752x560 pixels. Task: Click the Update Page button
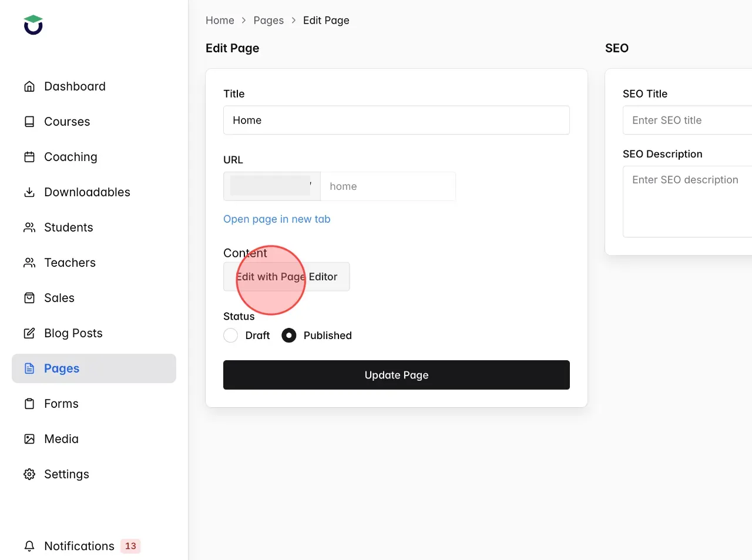(397, 375)
